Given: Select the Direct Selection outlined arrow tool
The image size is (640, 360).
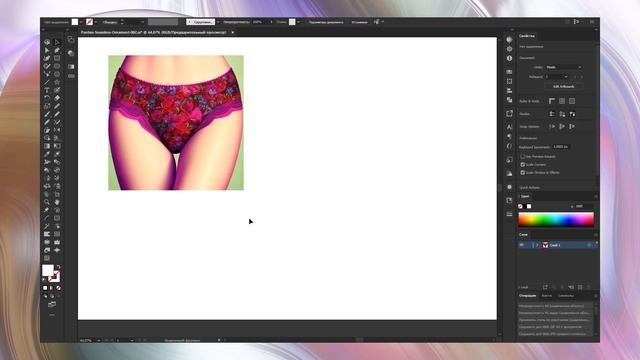Looking at the screenshot, I should point(57,42).
